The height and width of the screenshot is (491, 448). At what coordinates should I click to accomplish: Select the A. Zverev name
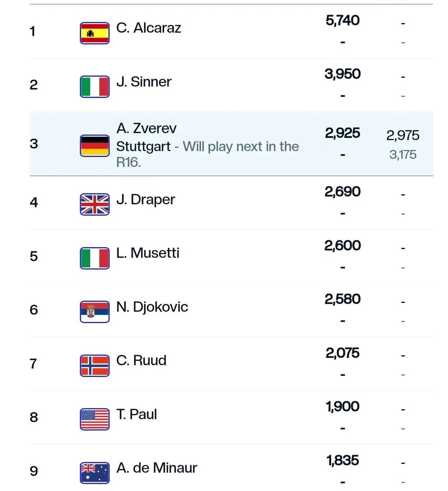click(x=146, y=128)
